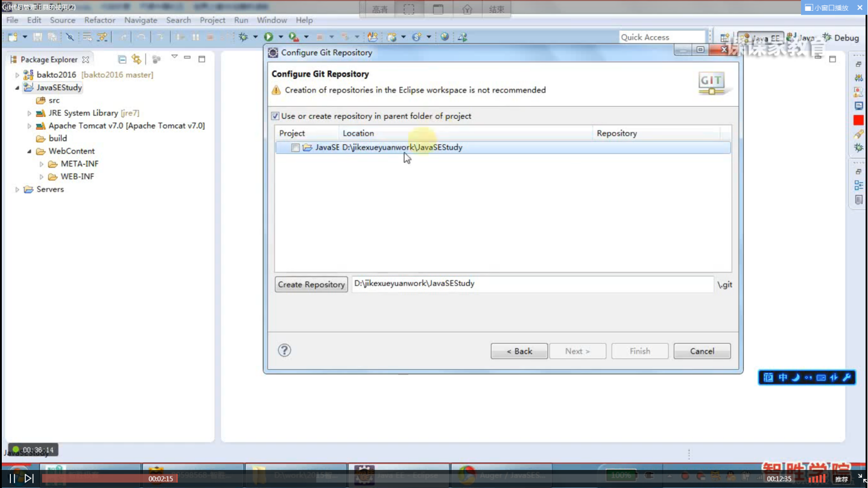Screen dimensions: 868x488
Task: Click the Open Perspective icon
Action: pyautogui.click(x=725, y=38)
